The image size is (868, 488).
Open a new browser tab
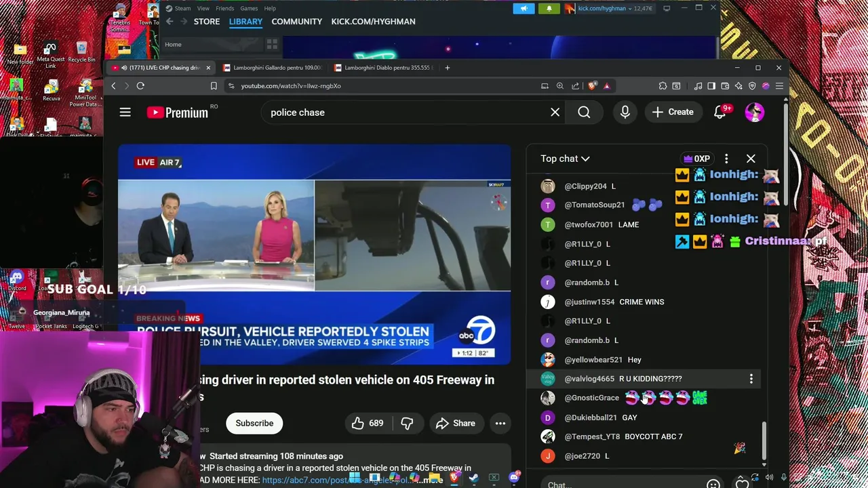[447, 68]
